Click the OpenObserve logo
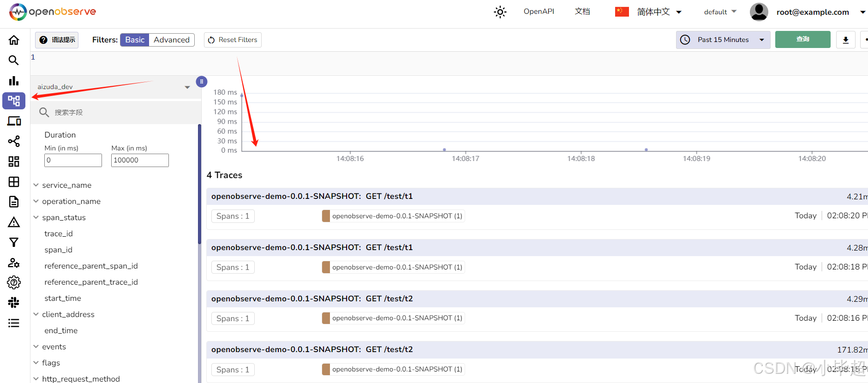868x383 pixels. tap(53, 12)
